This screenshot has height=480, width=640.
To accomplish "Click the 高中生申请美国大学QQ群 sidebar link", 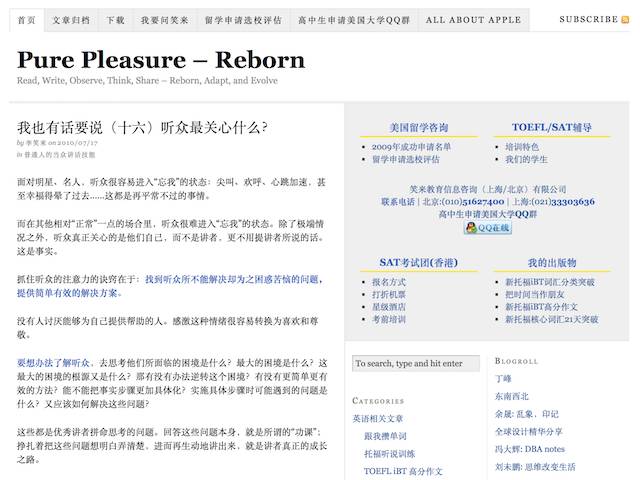I will (x=487, y=213).
